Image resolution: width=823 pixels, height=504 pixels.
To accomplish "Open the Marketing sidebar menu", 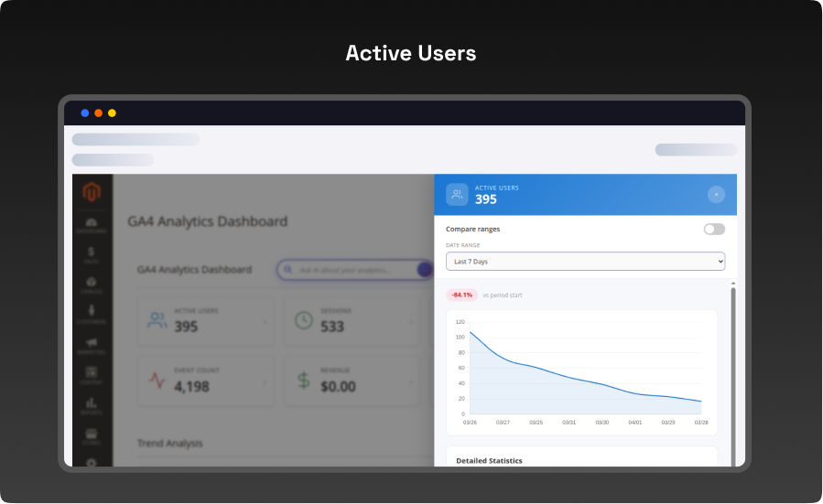I will tap(92, 345).
